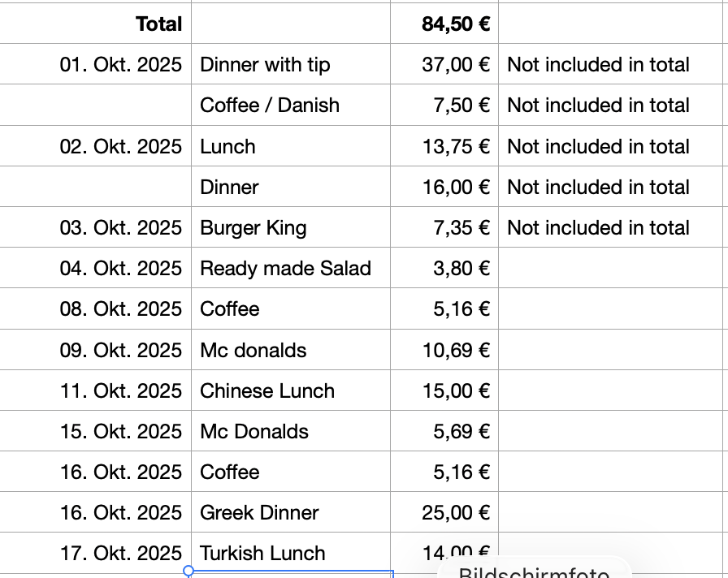The width and height of the screenshot is (728, 578).
Task: Click the Coffee / Danish description cell
Action: point(270,106)
